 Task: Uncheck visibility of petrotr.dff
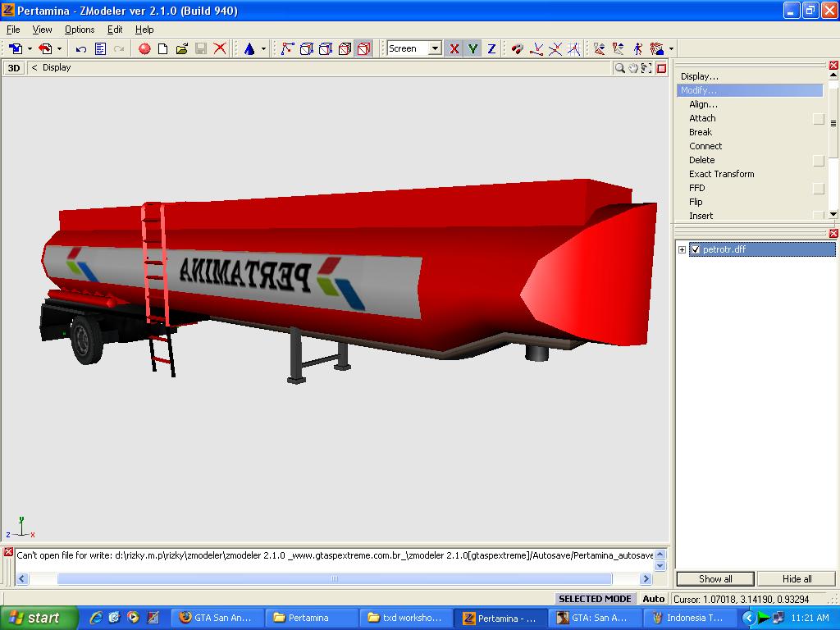tap(696, 249)
